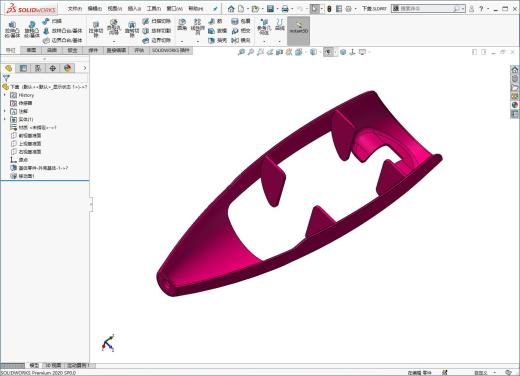
Task: Choose the Wrap (包覆) tool
Action: (241, 21)
